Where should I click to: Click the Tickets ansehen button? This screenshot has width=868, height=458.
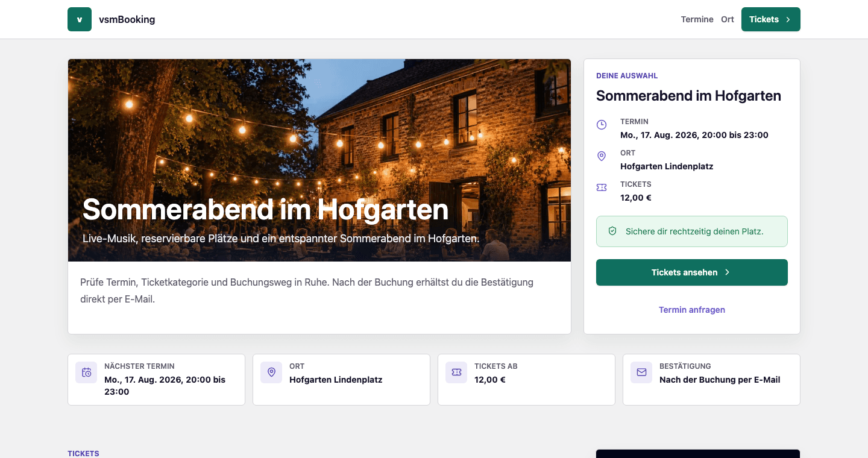692,272
